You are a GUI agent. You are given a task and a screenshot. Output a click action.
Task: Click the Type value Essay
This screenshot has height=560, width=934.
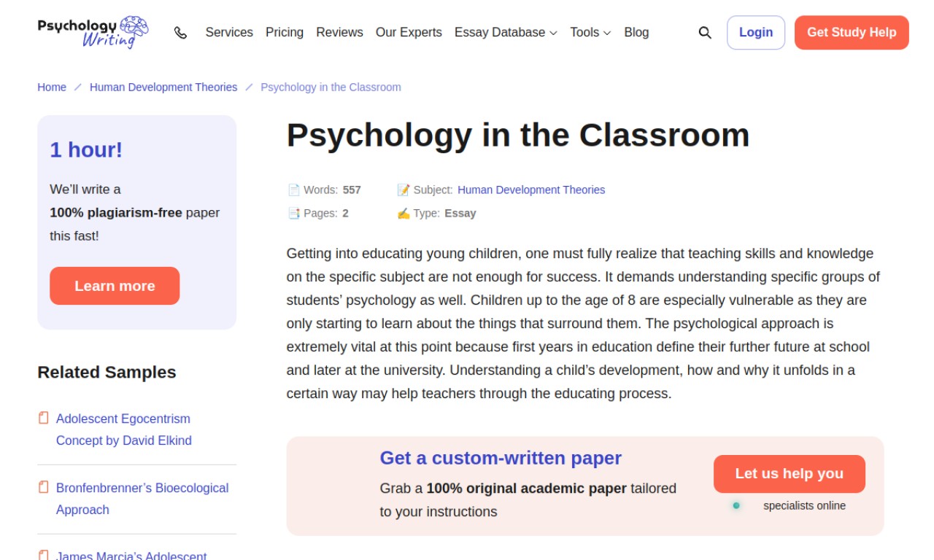point(460,213)
